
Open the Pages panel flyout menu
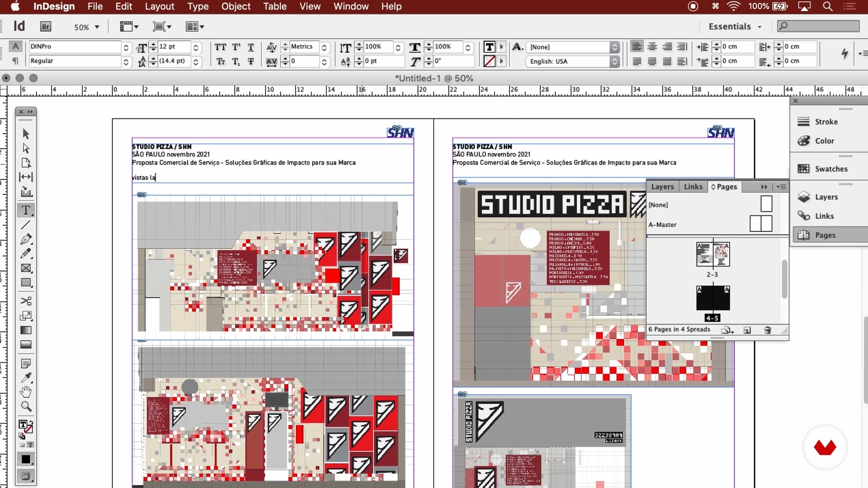coord(781,187)
